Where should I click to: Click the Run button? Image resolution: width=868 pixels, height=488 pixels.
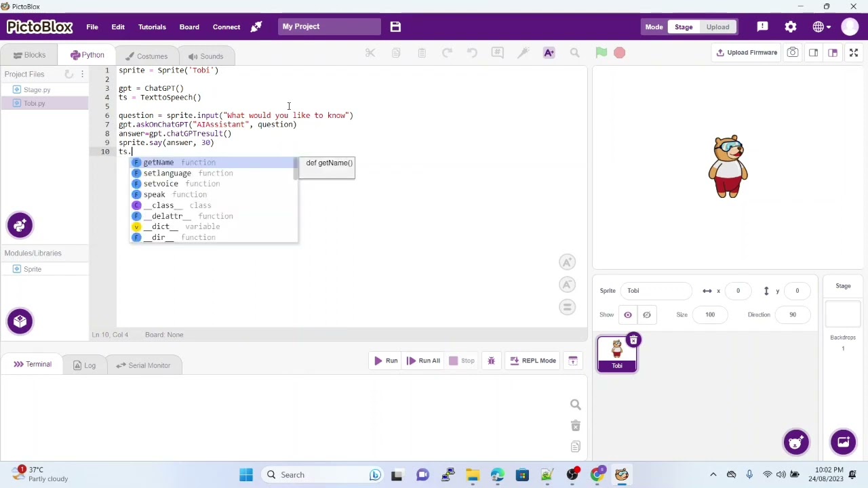click(386, 361)
